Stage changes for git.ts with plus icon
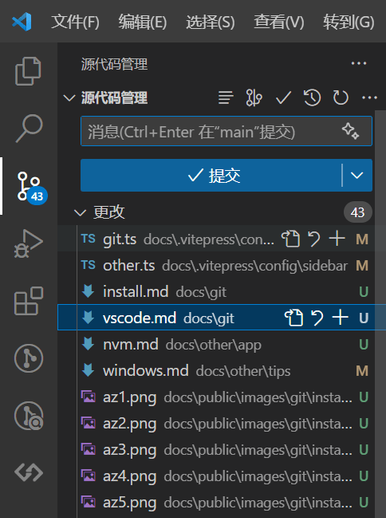This screenshot has width=386, height=518. click(337, 239)
